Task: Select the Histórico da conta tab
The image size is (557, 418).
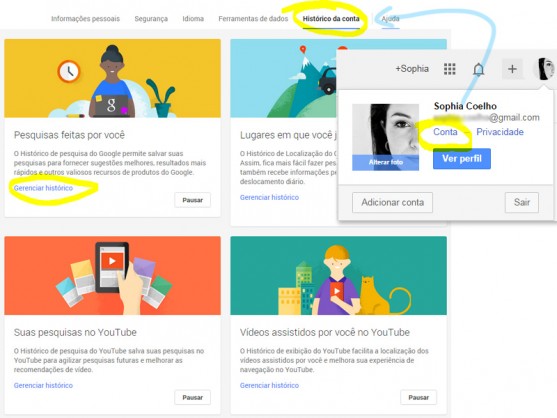Action: point(331,18)
